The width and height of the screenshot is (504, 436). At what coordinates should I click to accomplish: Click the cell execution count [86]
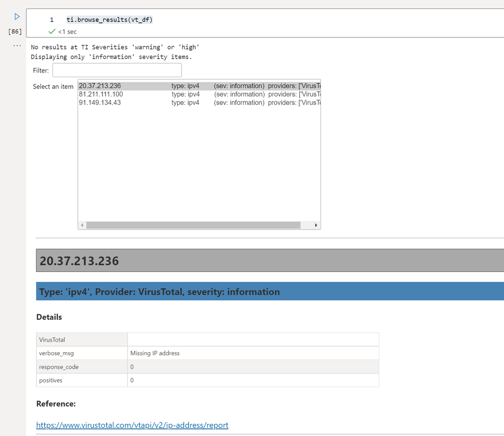tap(15, 31)
